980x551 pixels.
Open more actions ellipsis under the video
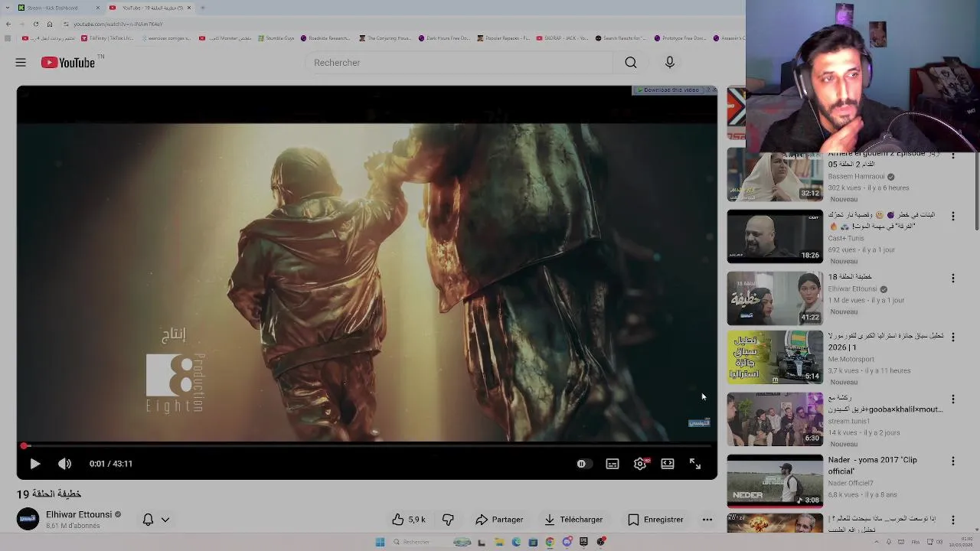[x=707, y=520]
